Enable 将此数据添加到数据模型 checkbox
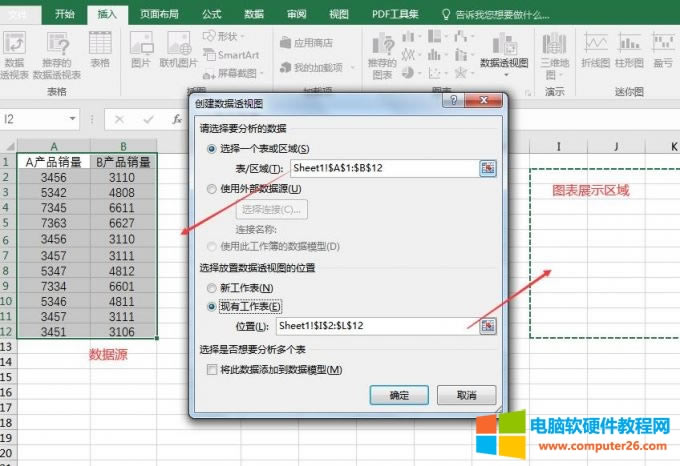The height and width of the screenshot is (466, 680). point(211,370)
